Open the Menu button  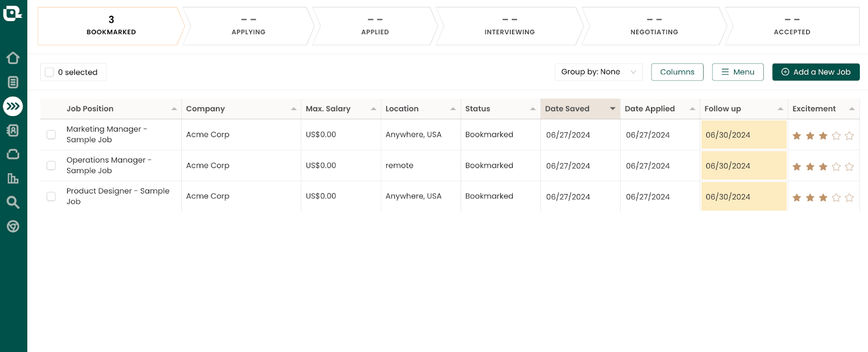tap(738, 72)
